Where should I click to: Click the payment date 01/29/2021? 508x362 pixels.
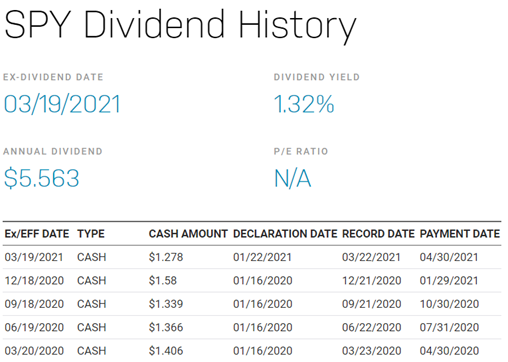[x=449, y=280]
